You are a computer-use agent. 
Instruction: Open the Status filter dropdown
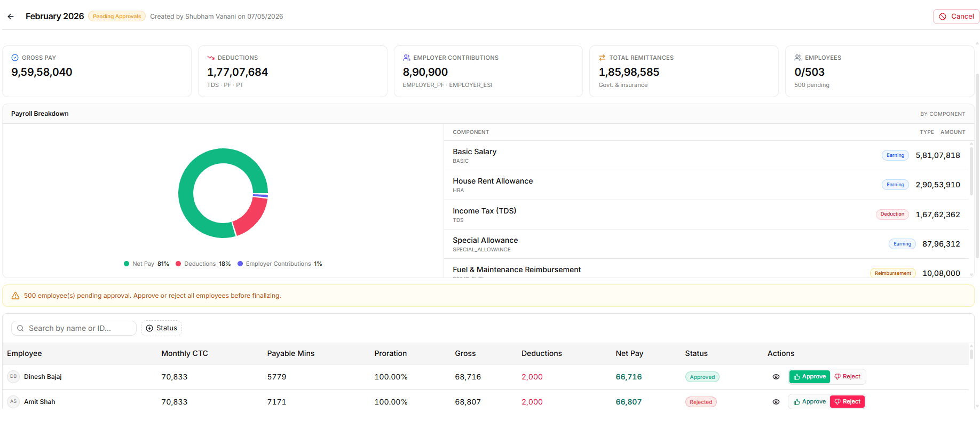pos(162,328)
